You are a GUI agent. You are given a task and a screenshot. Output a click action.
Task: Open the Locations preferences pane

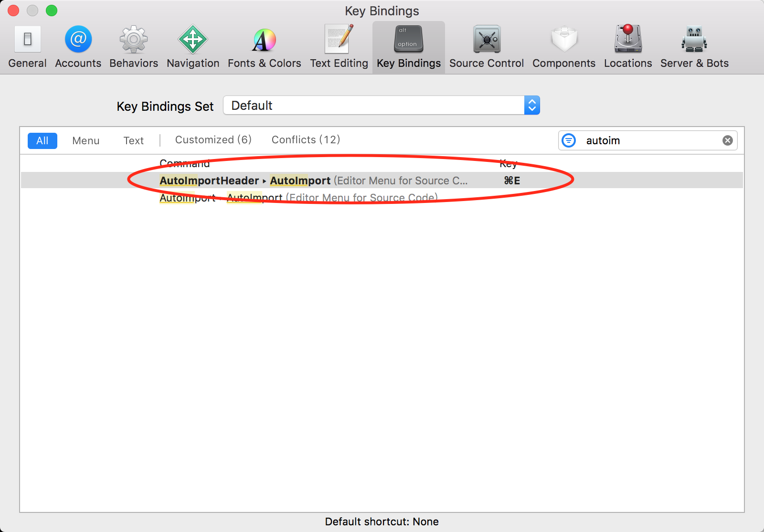[628, 47]
